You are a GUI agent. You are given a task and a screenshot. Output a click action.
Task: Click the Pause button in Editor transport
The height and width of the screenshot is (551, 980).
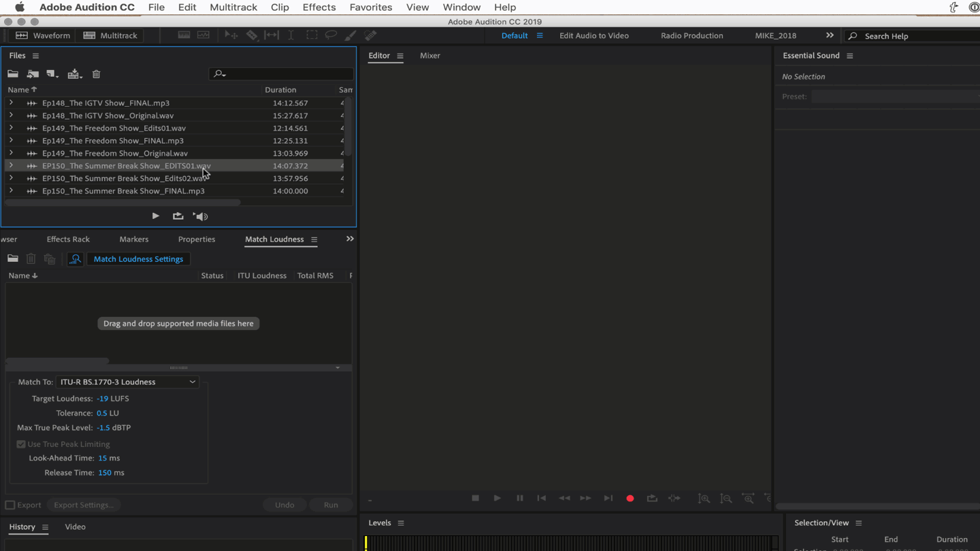pyautogui.click(x=520, y=499)
